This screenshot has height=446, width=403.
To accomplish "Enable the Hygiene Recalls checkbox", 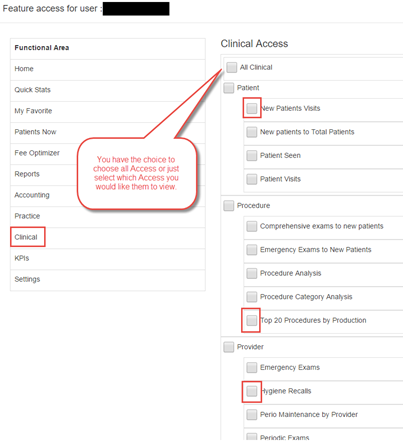I will click(252, 391).
